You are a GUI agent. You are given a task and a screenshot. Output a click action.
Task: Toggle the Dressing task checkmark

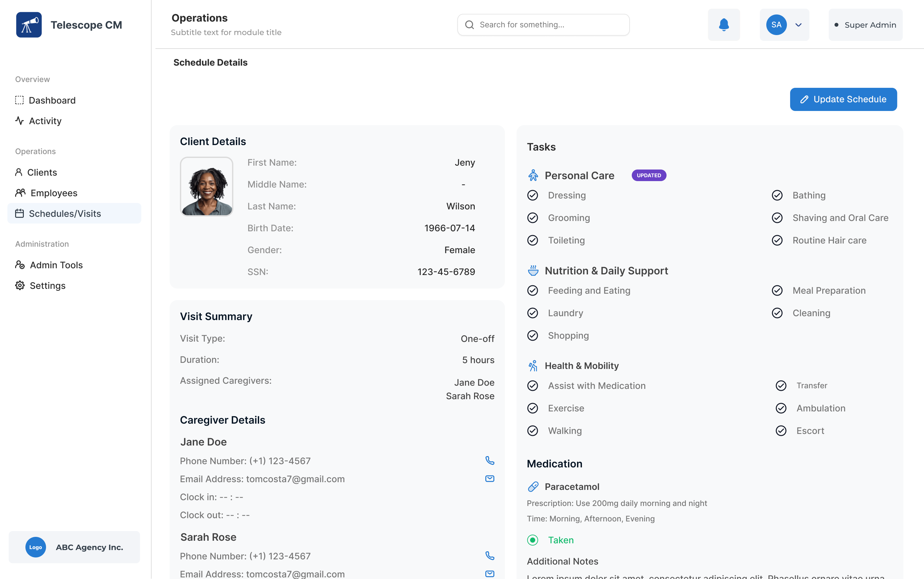533,195
